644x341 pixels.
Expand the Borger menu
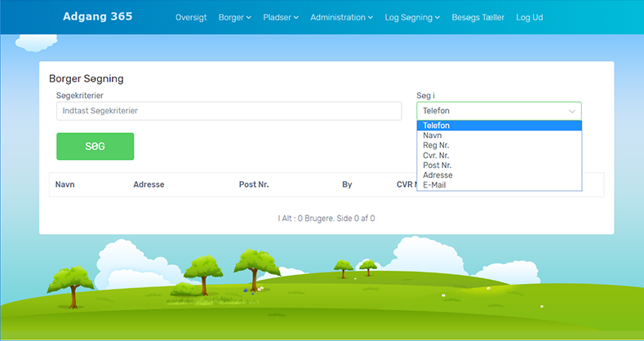pos(235,17)
